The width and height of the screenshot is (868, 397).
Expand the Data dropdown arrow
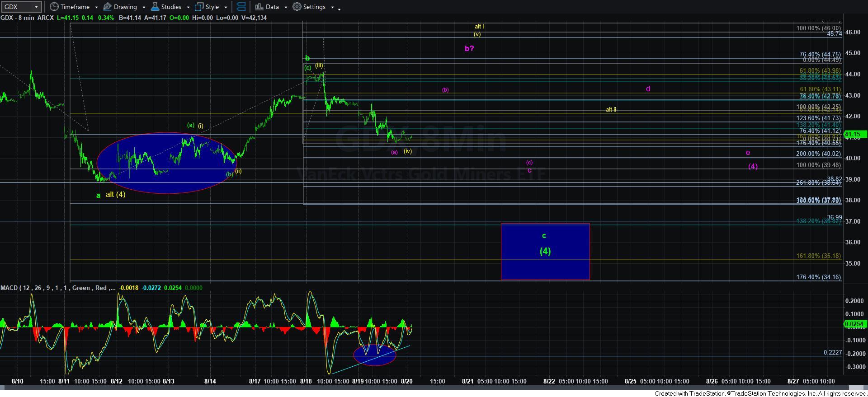tap(286, 7)
